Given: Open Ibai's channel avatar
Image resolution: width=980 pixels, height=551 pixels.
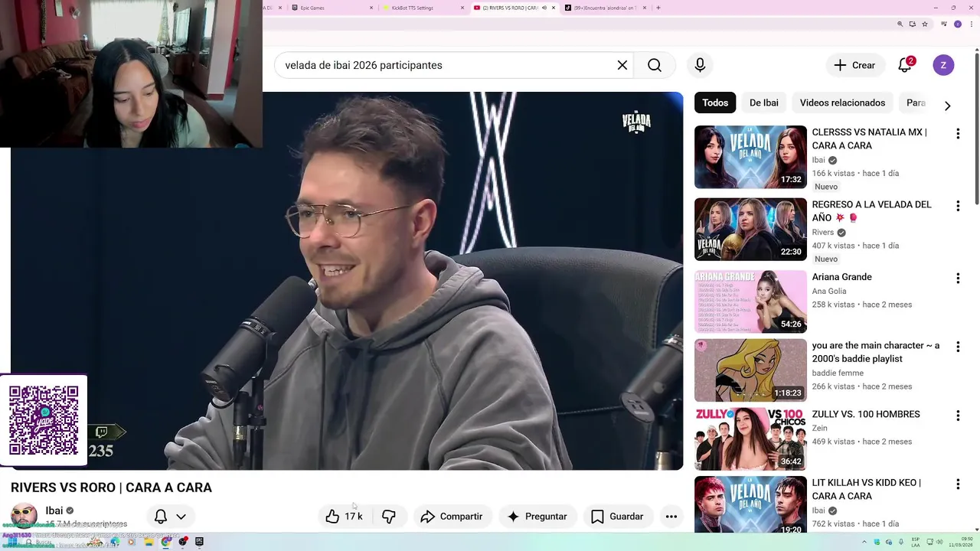Looking at the screenshot, I should pos(24,516).
